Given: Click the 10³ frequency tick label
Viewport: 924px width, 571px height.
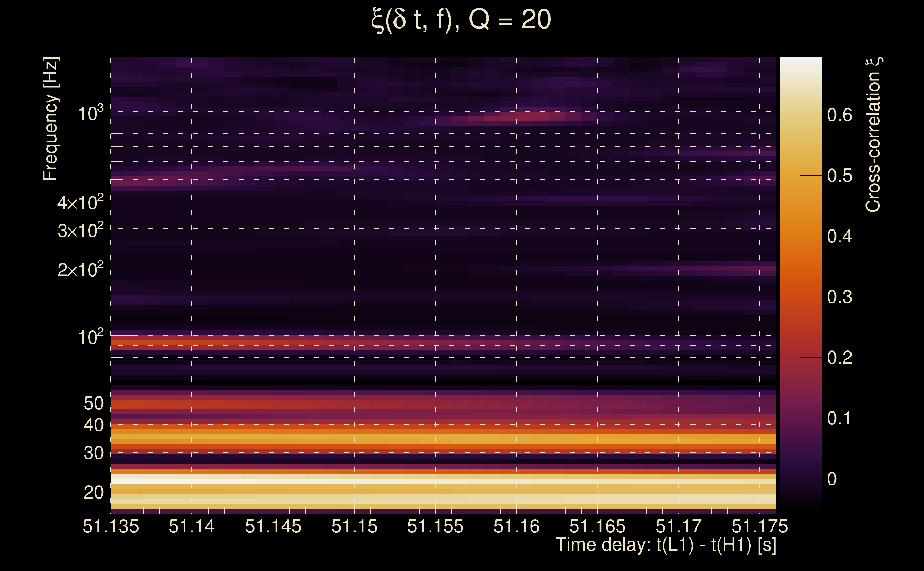Looking at the screenshot, I should [90, 113].
